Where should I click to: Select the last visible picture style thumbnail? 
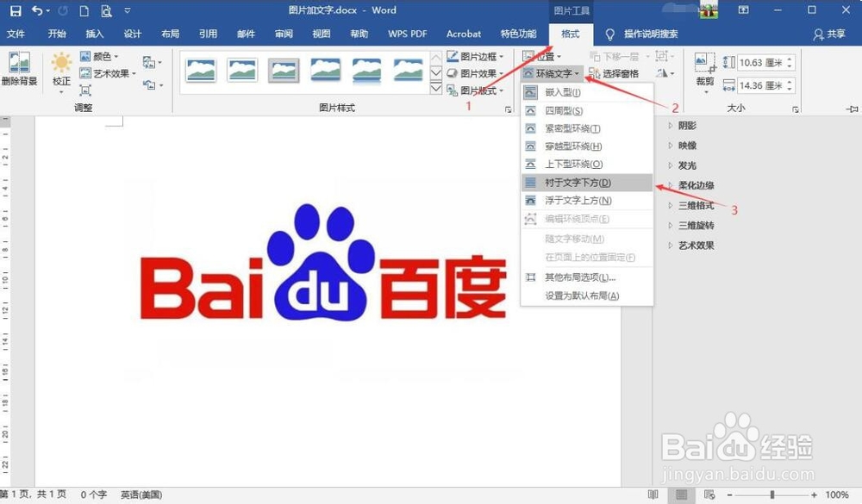point(409,71)
